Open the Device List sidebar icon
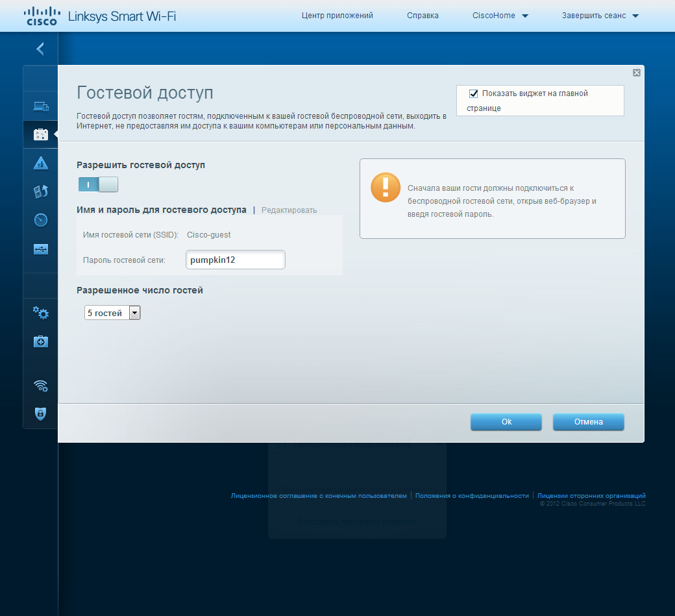Screen dimensions: 675x616 tap(41, 106)
